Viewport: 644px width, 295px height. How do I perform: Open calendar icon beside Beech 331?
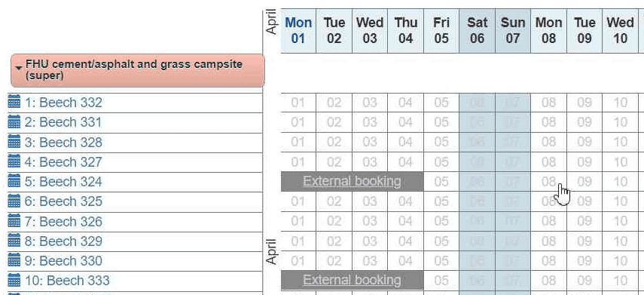click(x=14, y=122)
